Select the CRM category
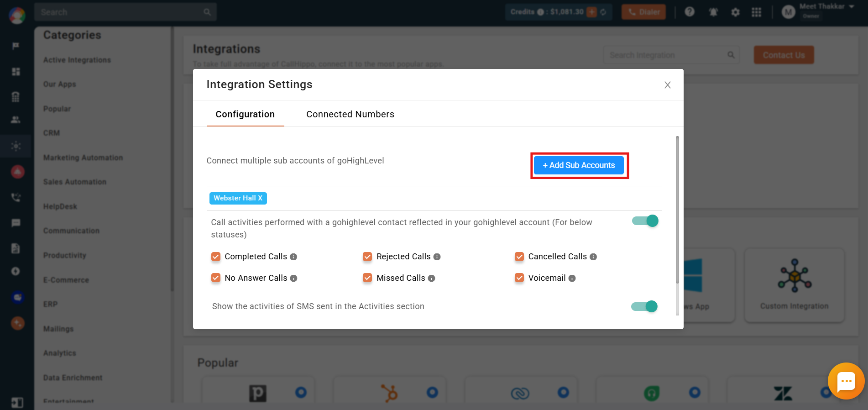 52,133
